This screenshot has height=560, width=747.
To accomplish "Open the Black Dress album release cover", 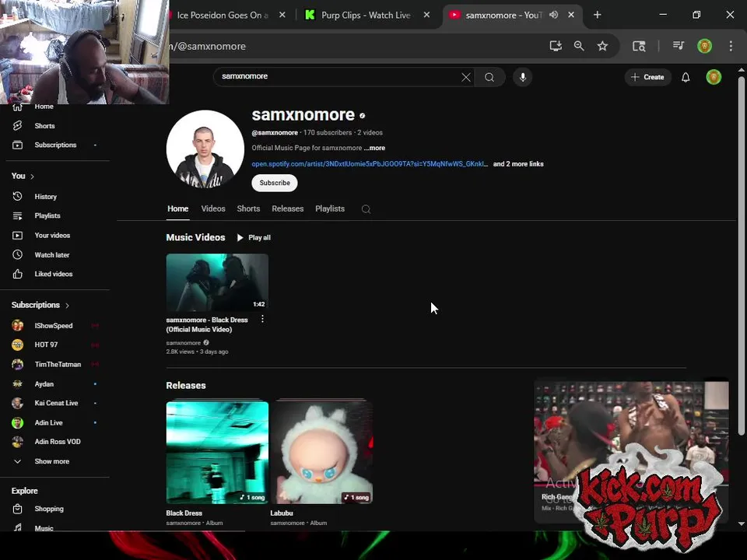I will 217,452.
